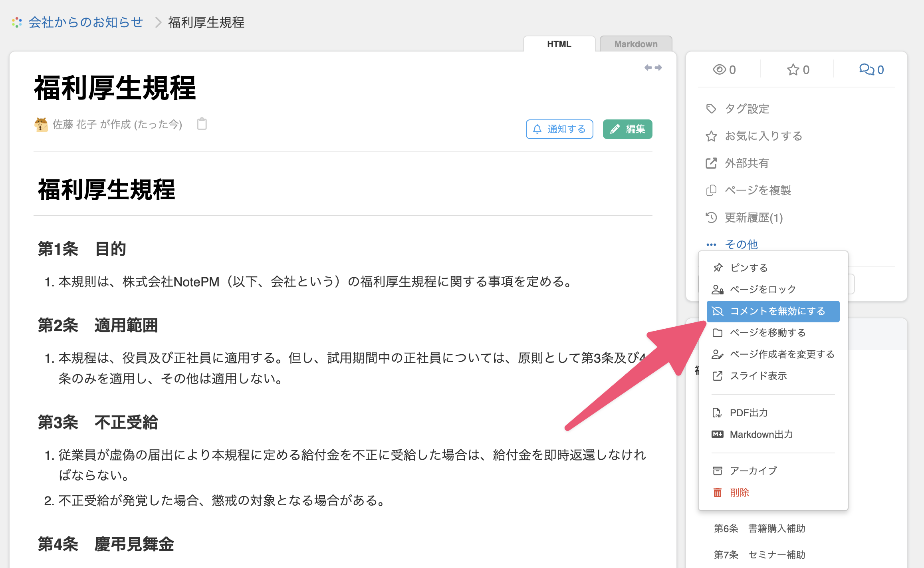The image size is (924, 568).
Task: Click heading 第4条 慶弔見舞金
Action: [x=106, y=544]
